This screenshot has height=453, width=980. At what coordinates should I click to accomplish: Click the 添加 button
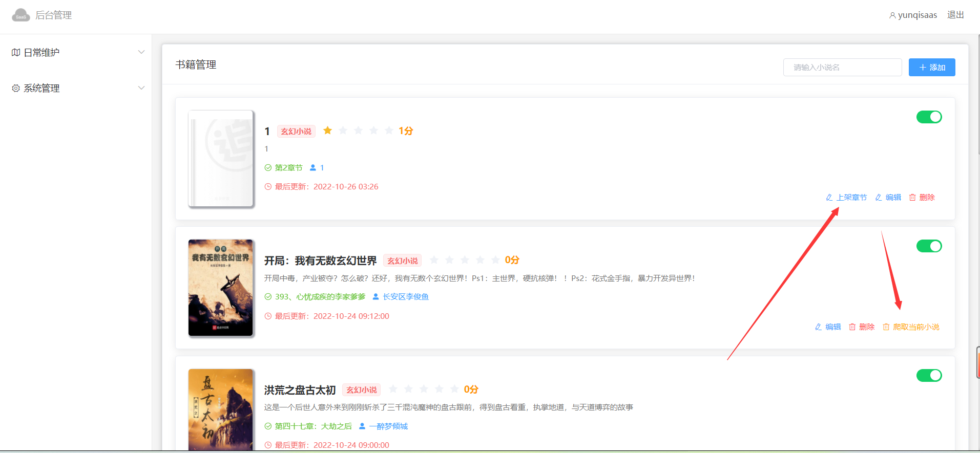(932, 67)
